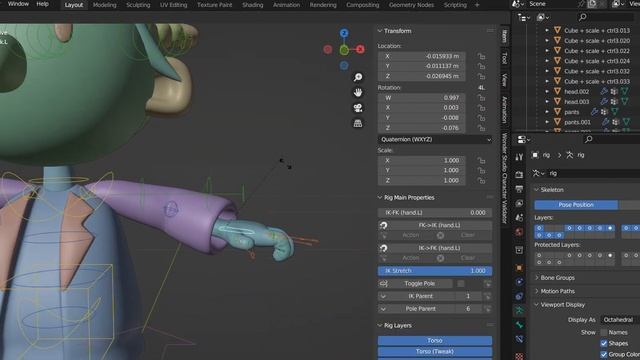Click the red X axis on the navigation gizmo
This screenshot has width=640, height=360.
coord(360,49)
